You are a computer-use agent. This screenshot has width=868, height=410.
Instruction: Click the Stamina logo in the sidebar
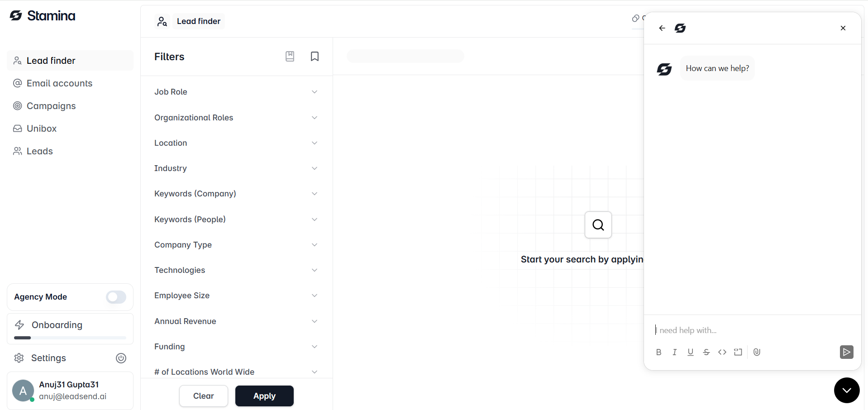[x=43, y=16]
